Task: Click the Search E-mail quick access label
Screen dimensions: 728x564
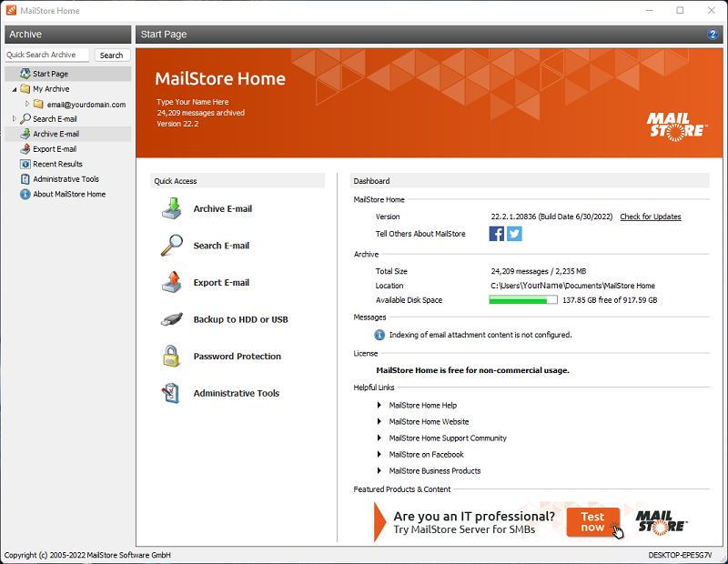Action: pos(221,246)
